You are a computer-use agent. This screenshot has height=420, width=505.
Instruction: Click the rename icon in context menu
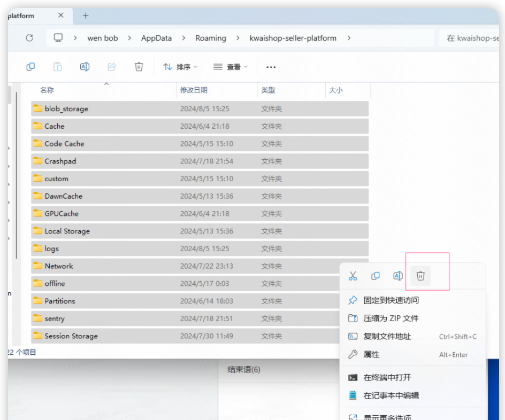[398, 276]
